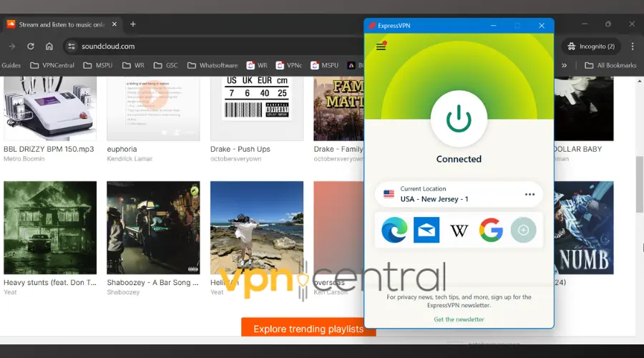Open Shaboozey - A Bar Song cover

(x=153, y=228)
